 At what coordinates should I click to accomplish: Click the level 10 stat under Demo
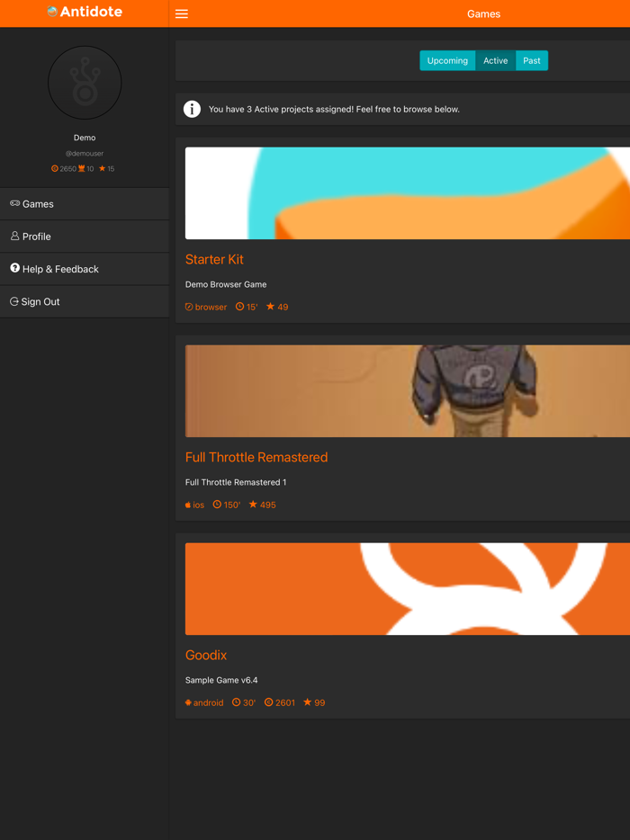tap(85, 169)
